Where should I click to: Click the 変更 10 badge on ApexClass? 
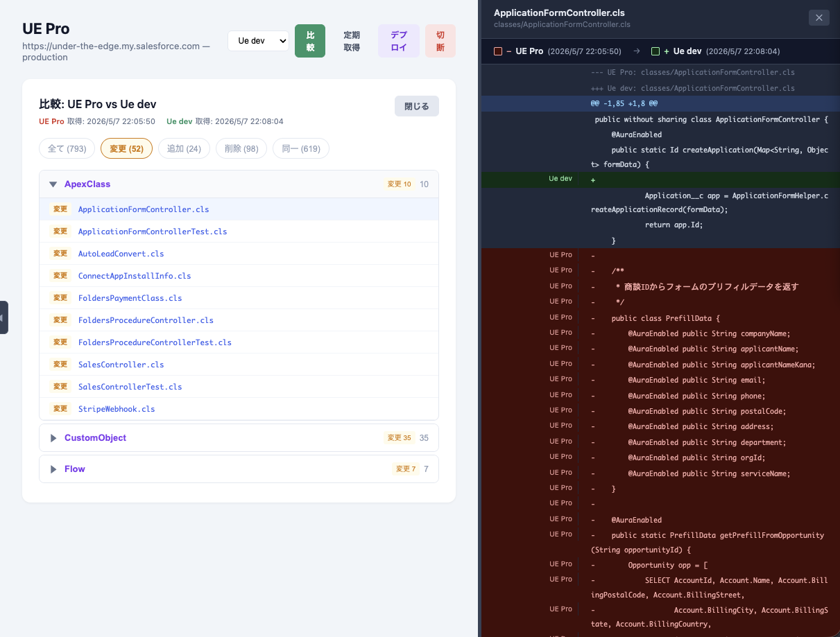[399, 184]
